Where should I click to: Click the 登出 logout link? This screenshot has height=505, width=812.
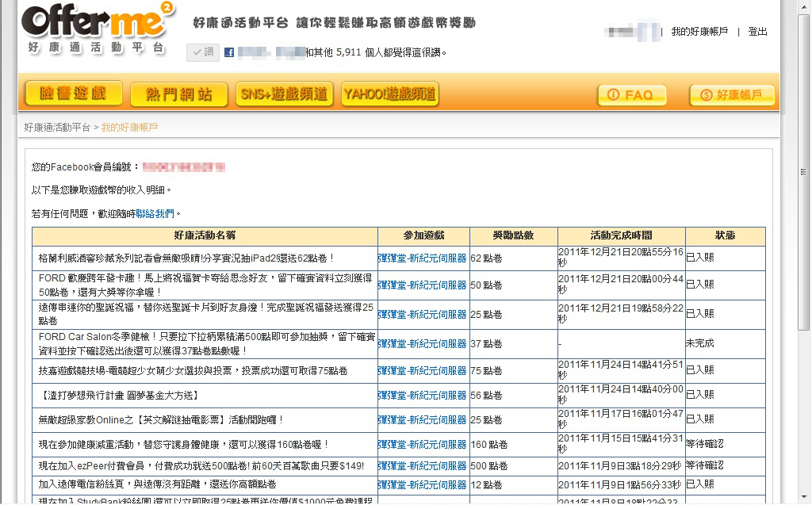pyautogui.click(x=757, y=32)
